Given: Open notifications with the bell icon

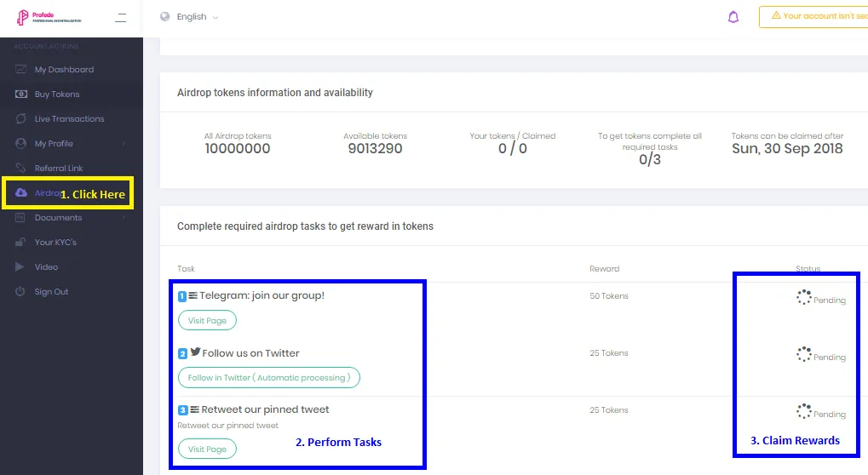Looking at the screenshot, I should 733,17.
